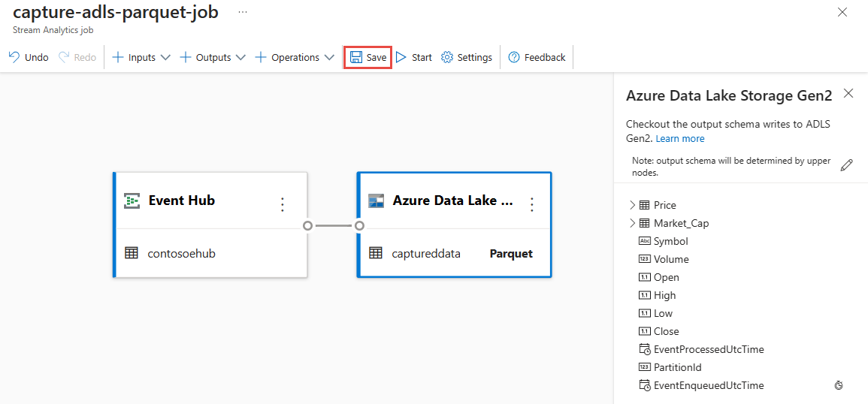Open the Inputs dropdown menu

(141, 58)
